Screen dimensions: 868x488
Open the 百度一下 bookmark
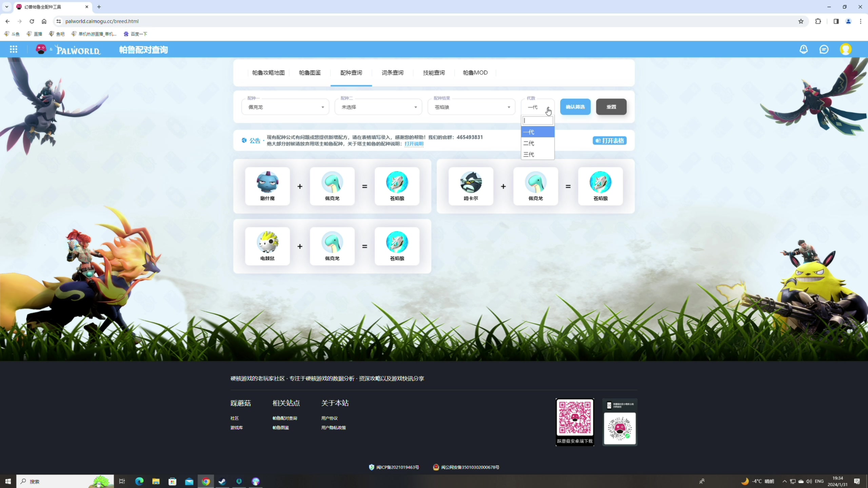[x=135, y=34]
